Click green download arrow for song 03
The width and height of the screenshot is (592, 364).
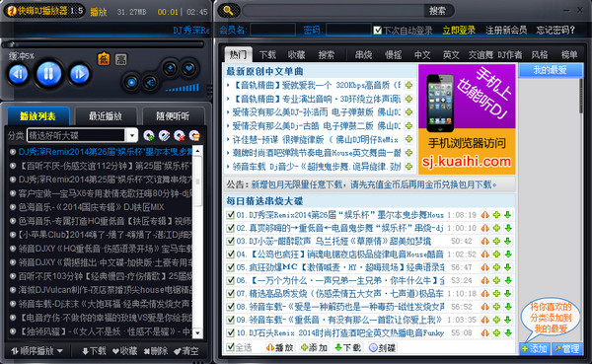[x=508, y=241]
